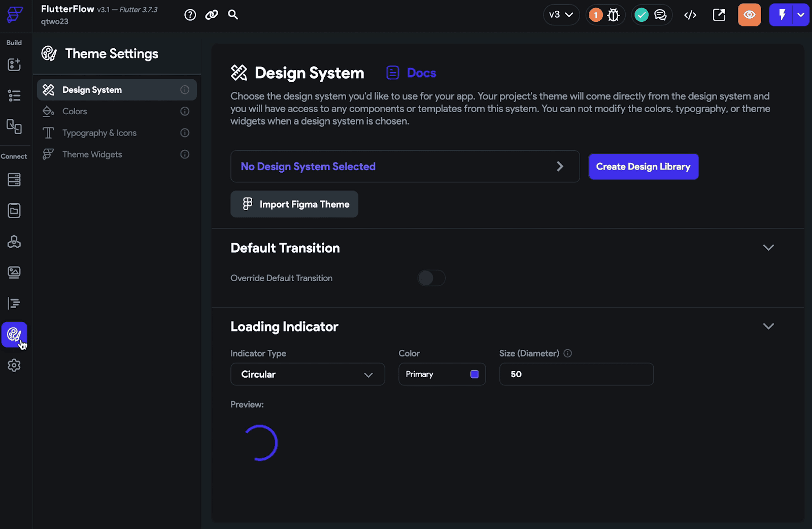Collapse the Default Transition section chevron
812x529 pixels.
click(x=768, y=248)
